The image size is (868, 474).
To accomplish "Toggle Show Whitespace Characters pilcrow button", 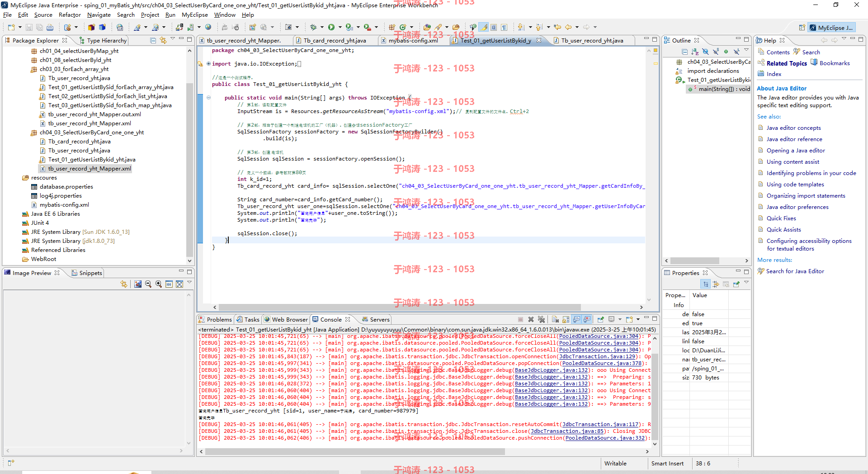I will click(x=504, y=27).
